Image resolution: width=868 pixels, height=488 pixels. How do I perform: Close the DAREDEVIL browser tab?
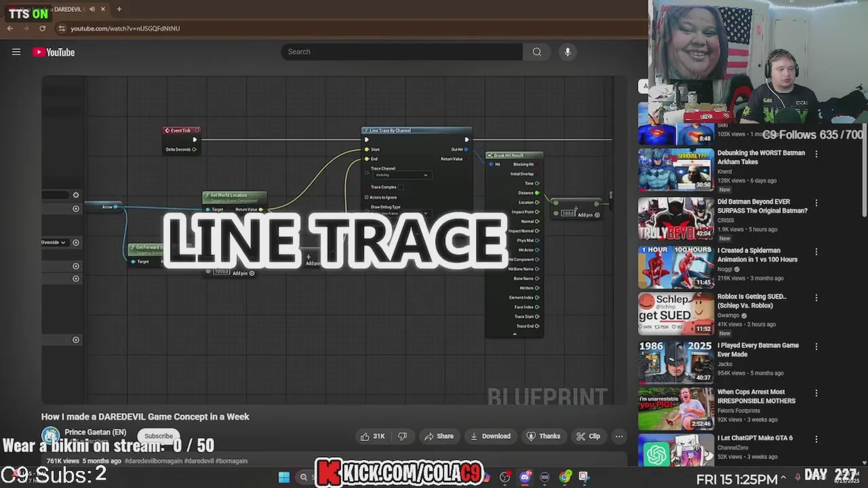click(103, 9)
